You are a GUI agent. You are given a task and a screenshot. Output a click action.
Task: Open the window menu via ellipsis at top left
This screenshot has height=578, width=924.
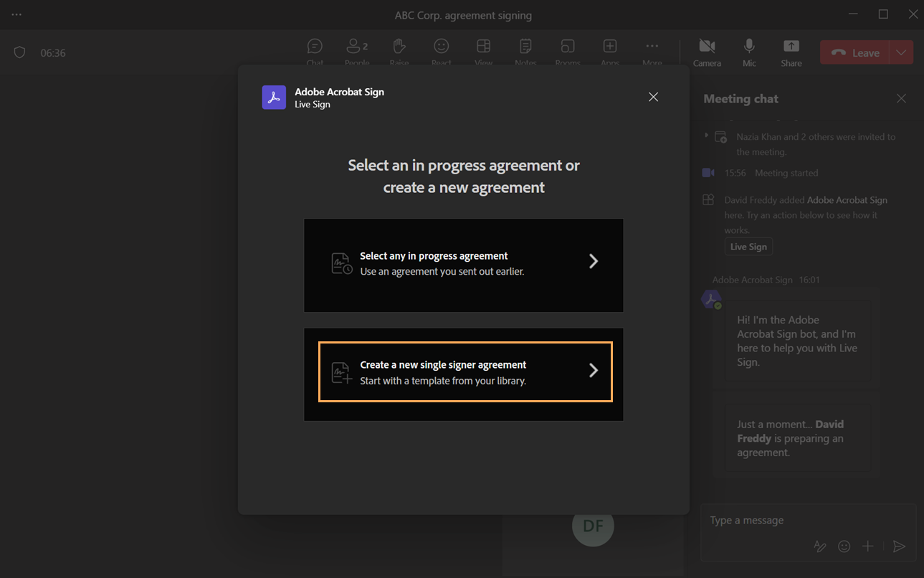[16, 14]
